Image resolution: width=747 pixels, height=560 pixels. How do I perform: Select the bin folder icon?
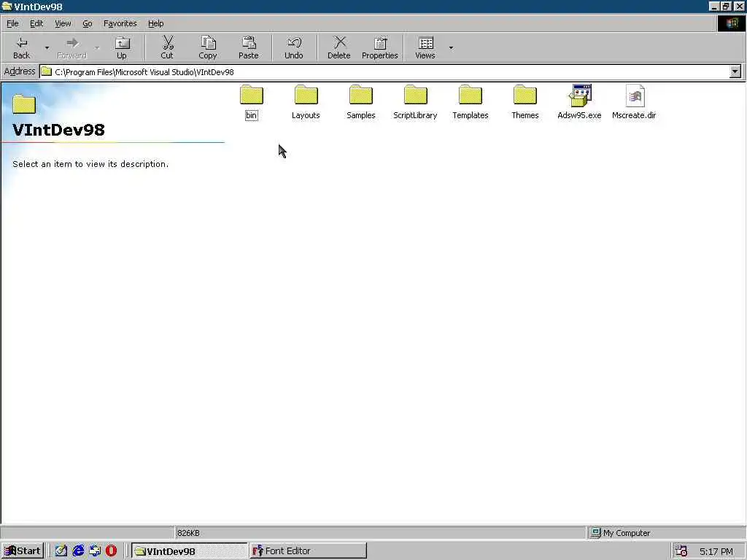tap(252, 96)
